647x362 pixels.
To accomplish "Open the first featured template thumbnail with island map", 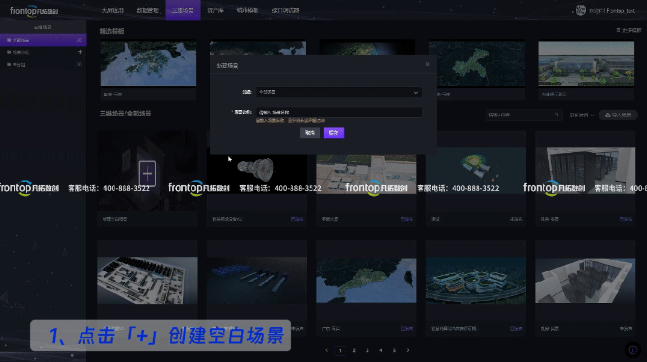I will tap(148, 63).
